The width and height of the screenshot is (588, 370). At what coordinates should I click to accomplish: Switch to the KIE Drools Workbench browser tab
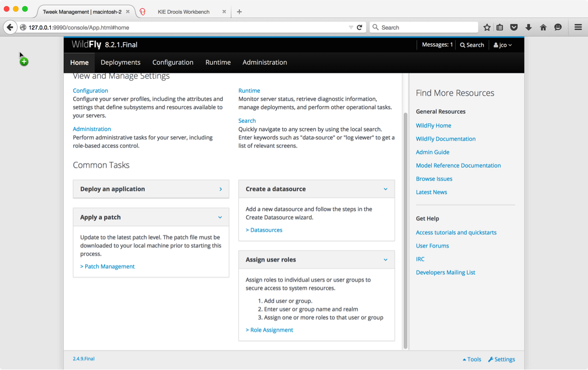pyautogui.click(x=183, y=12)
